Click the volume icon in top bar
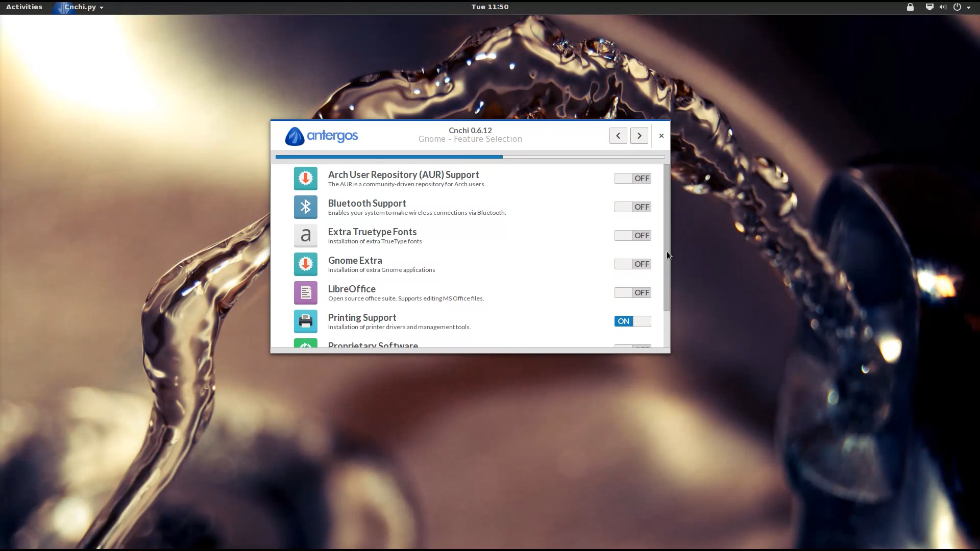Image resolution: width=980 pixels, height=551 pixels. click(943, 7)
